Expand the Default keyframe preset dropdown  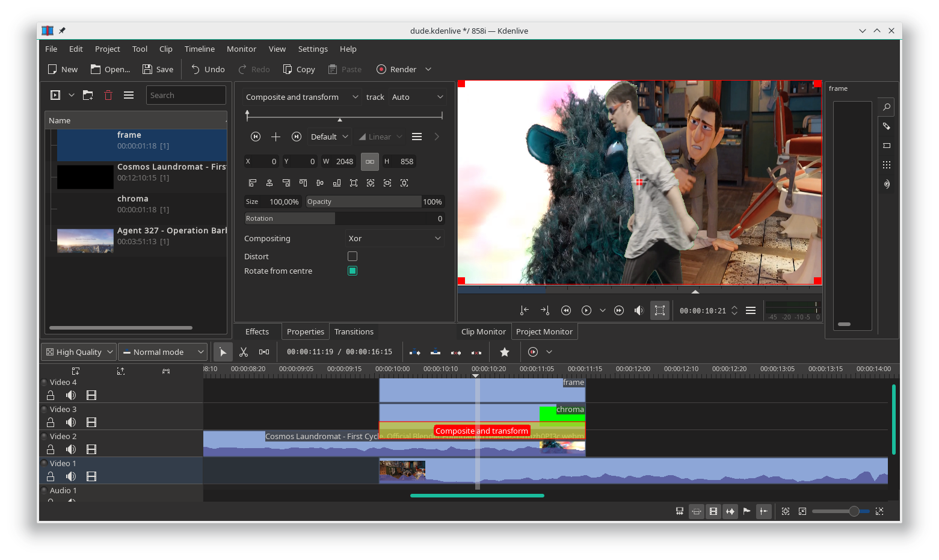tap(329, 137)
